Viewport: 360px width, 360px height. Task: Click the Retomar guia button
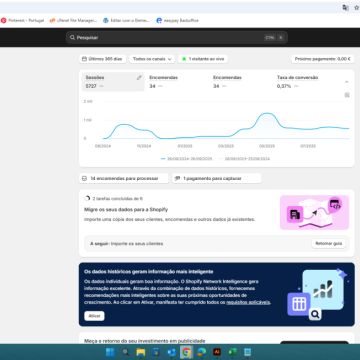tap(329, 244)
